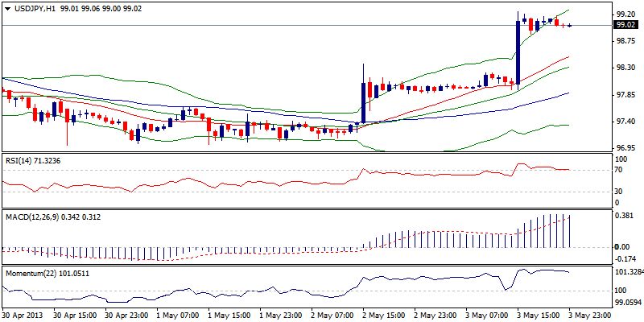The image size is (644, 322).
Task: Click the triangle arrow before USDJPY,H1
Action: [8, 6]
